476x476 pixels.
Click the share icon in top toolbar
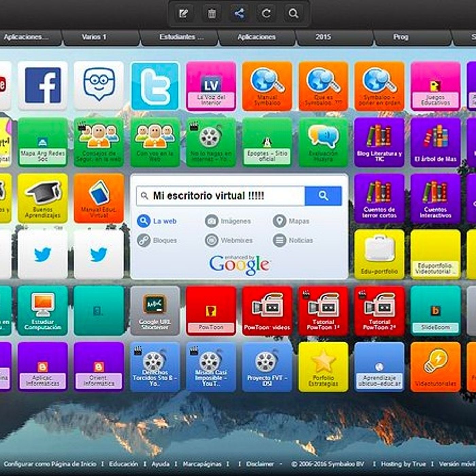pyautogui.click(x=239, y=14)
